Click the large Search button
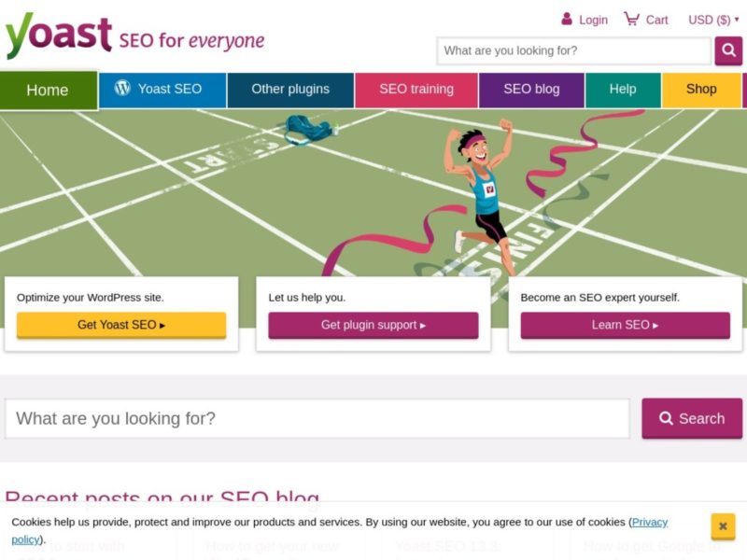 692,418
